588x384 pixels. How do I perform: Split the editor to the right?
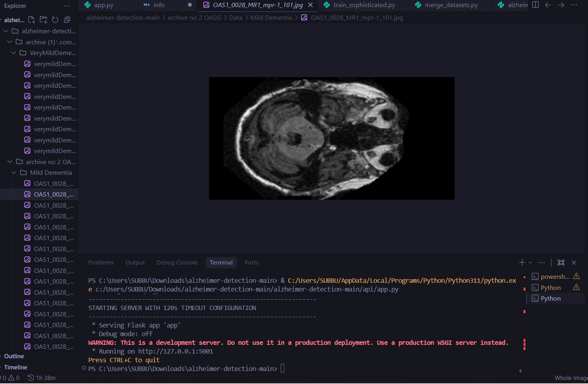(535, 5)
